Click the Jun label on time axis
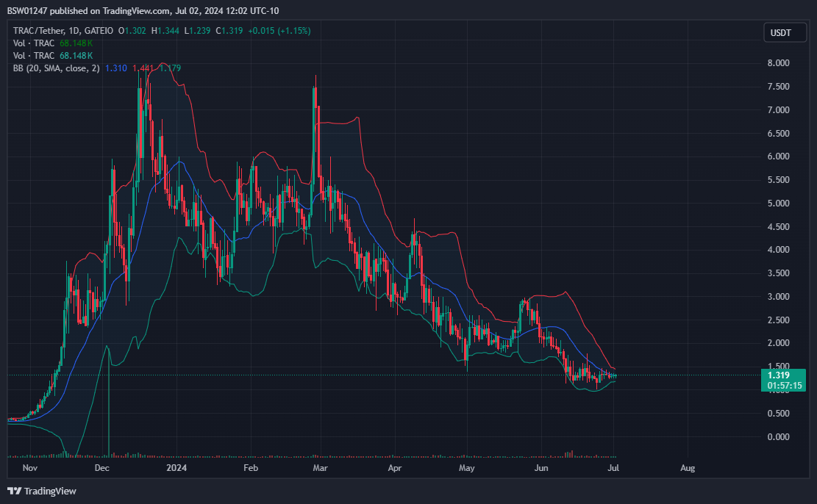The width and height of the screenshot is (817, 504). pyautogui.click(x=541, y=467)
